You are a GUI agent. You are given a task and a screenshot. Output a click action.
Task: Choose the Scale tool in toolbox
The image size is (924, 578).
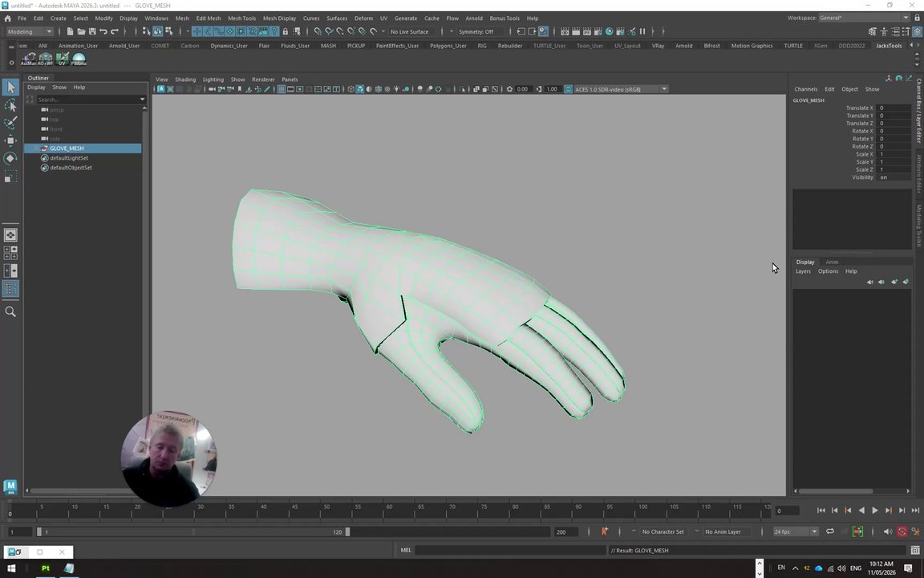click(x=10, y=176)
